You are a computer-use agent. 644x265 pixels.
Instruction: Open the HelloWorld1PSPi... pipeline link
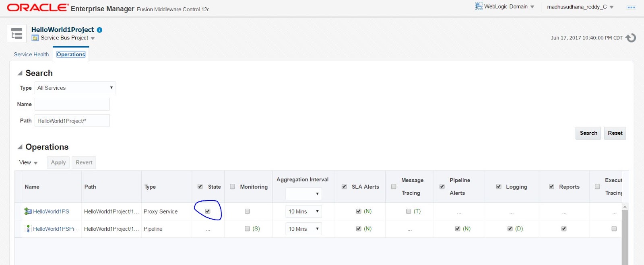56,229
